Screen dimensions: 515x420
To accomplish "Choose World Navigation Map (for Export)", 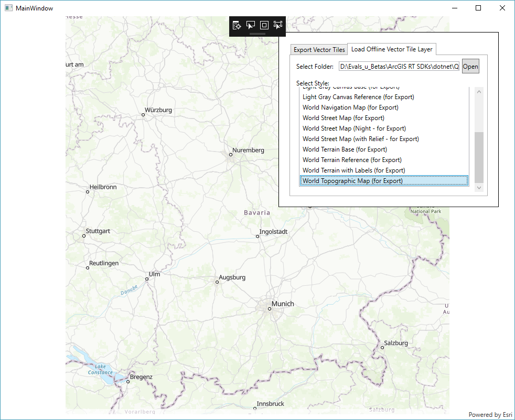I will (x=384, y=107).
